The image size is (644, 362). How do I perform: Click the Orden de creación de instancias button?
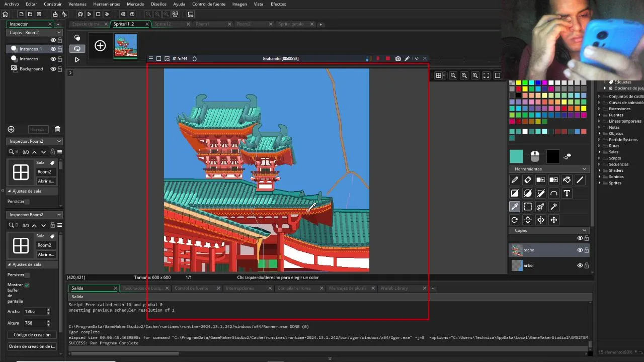[x=32, y=346]
